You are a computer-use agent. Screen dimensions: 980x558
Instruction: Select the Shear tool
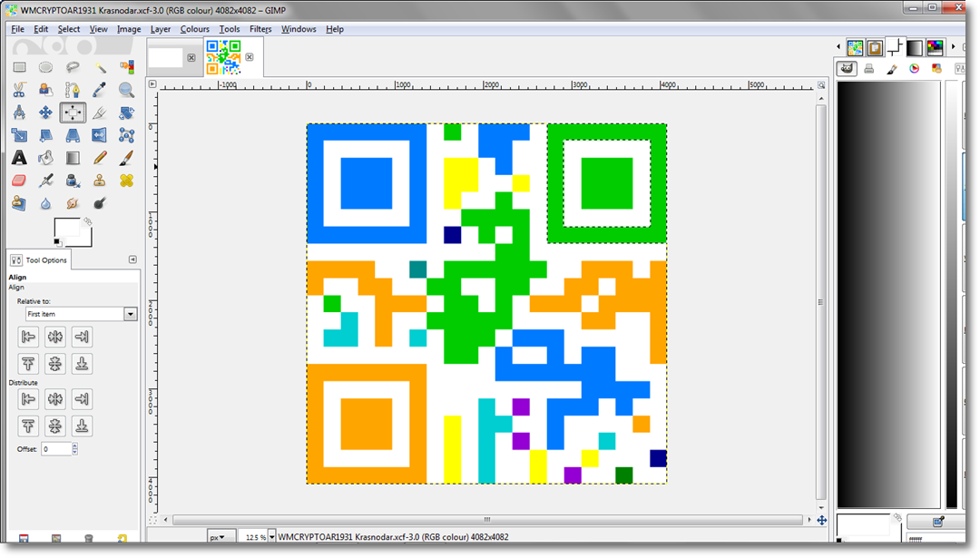(45, 135)
